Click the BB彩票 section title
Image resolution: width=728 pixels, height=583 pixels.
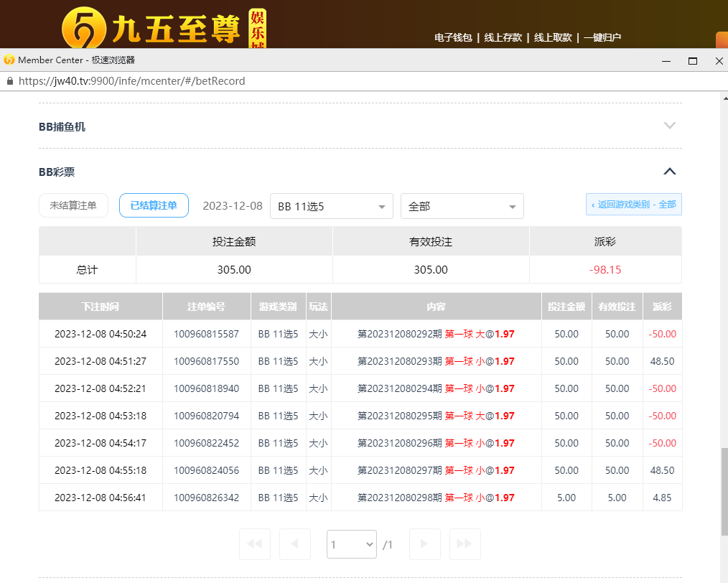pos(57,172)
